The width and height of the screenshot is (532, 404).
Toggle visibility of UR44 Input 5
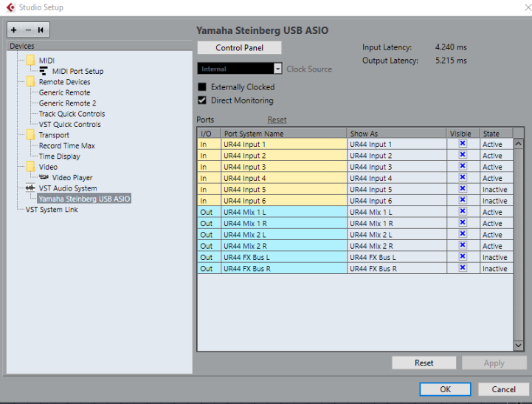tap(462, 189)
